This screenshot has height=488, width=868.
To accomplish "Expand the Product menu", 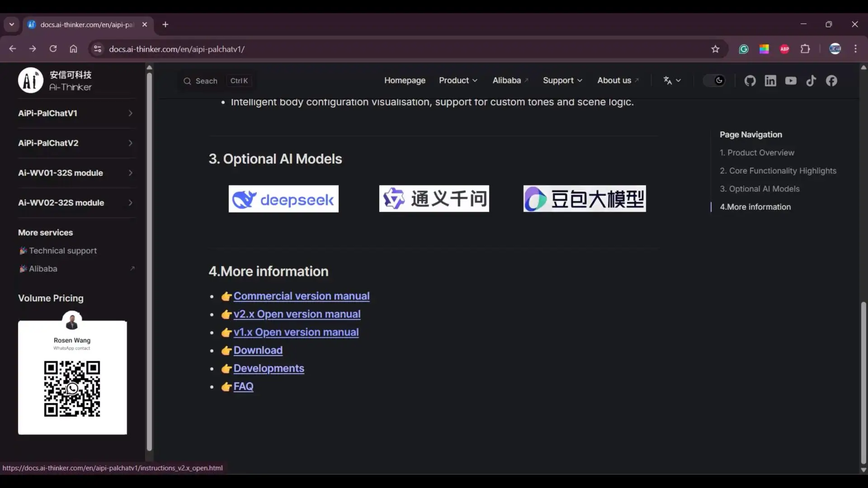I will pos(458,80).
